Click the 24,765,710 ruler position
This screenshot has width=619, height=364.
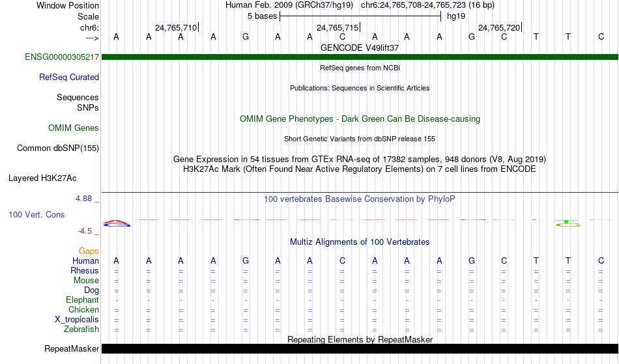click(176, 27)
